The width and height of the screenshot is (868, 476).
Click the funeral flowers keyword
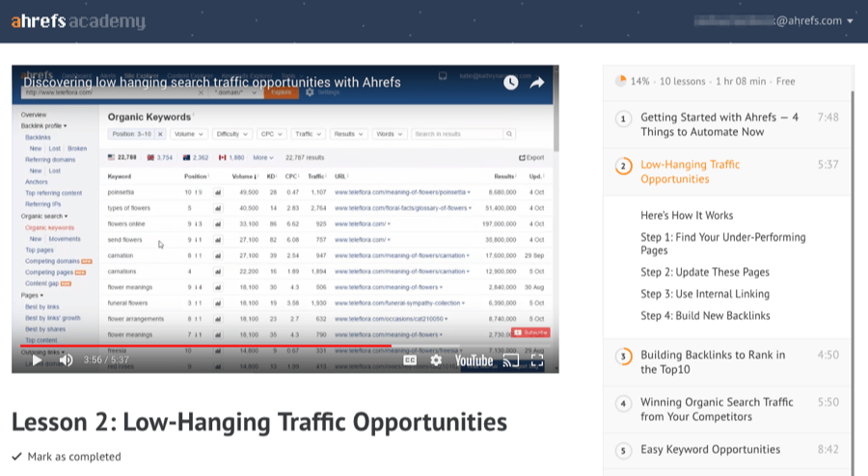[127, 303]
